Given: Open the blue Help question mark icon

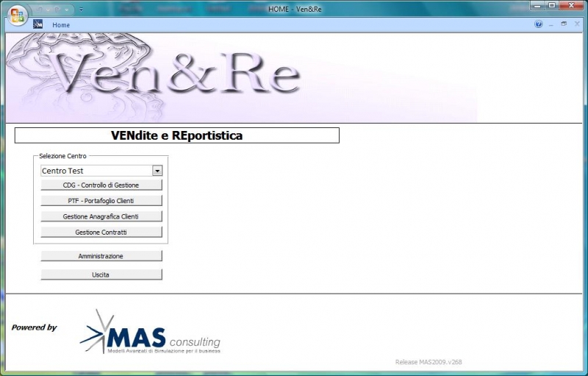Looking at the screenshot, I should tap(539, 24).
